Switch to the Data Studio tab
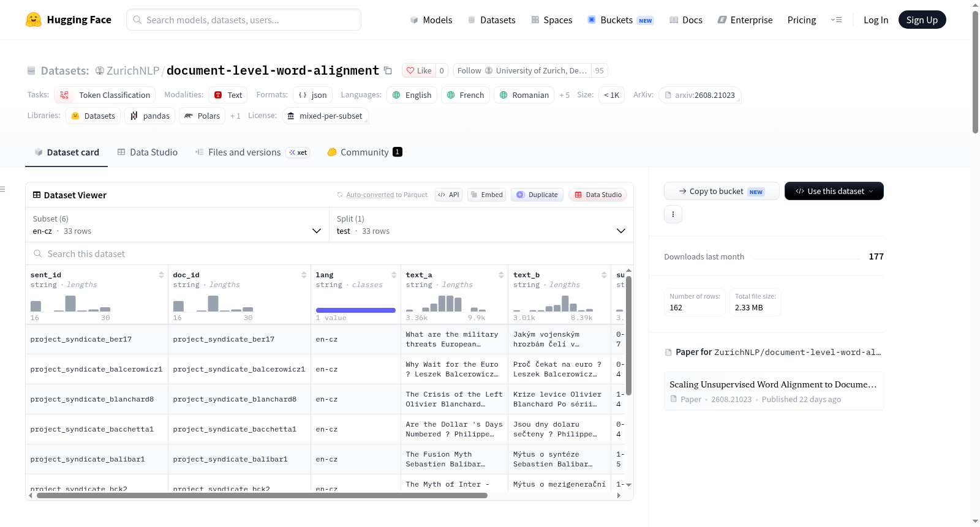This screenshot has height=527, width=980. [x=148, y=152]
